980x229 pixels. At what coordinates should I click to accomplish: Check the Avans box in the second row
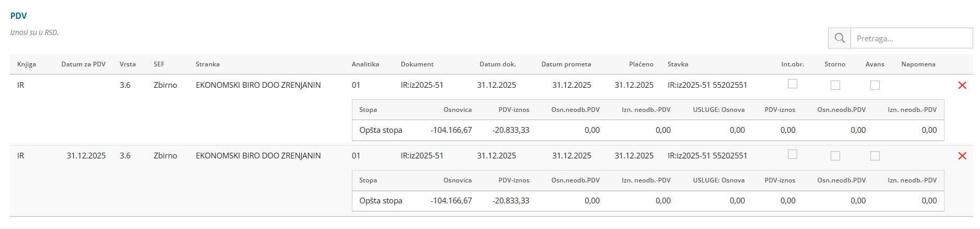[875, 156]
